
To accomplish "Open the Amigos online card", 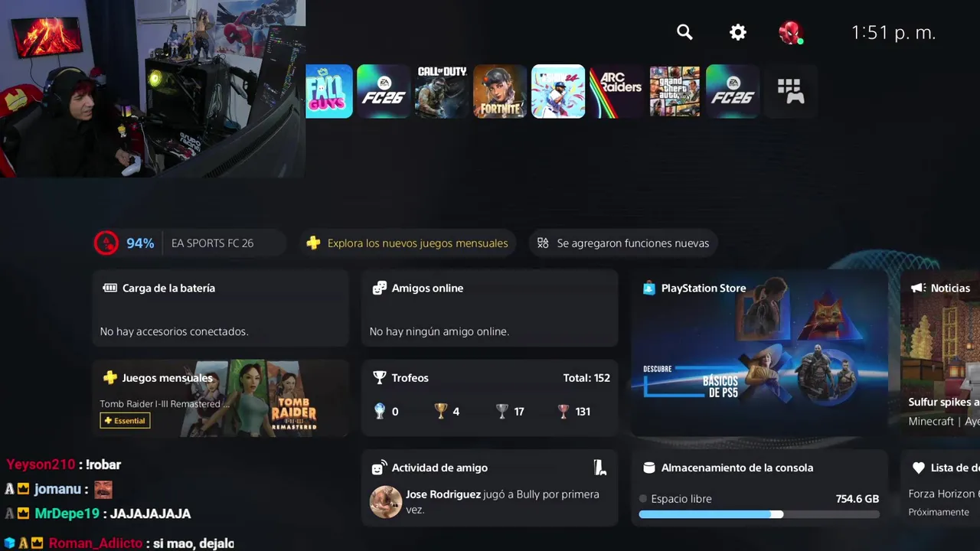I will [490, 308].
